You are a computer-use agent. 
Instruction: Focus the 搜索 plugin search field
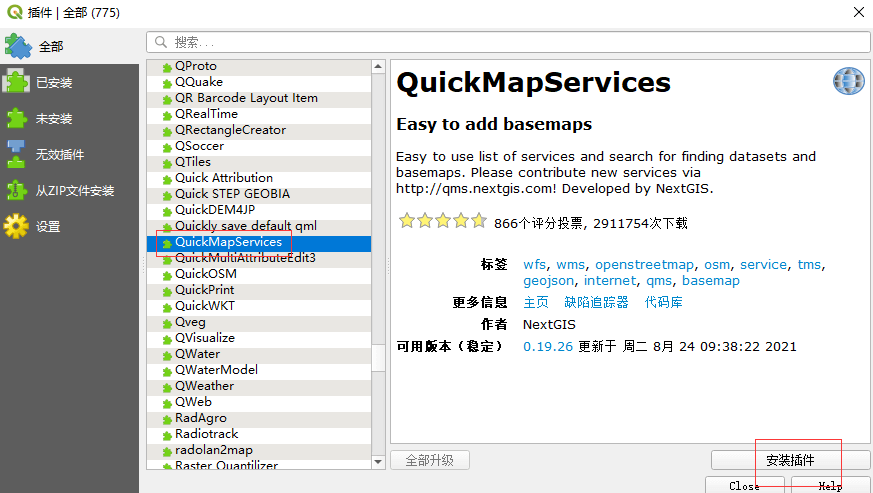508,42
